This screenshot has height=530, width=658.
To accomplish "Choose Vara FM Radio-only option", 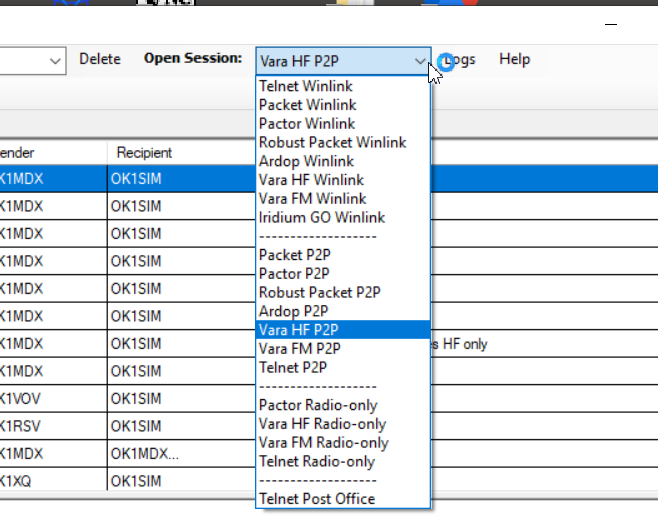I will click(x=343, y=443).
